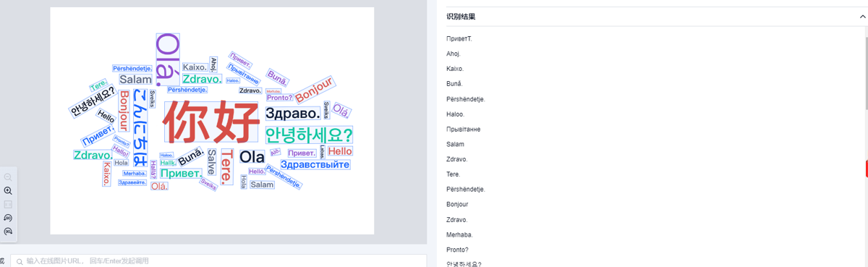Rotate image 90 degrees counterclockwise
This screenshot has width=868, height=267.
pos(8,218)
